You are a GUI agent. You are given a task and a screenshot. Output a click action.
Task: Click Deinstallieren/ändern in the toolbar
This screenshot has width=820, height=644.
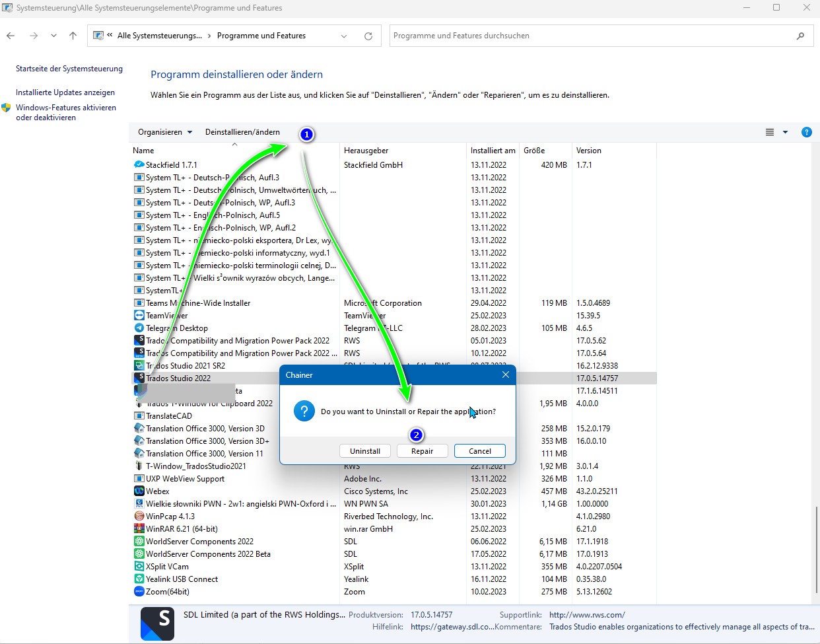[x=242, y=132]
